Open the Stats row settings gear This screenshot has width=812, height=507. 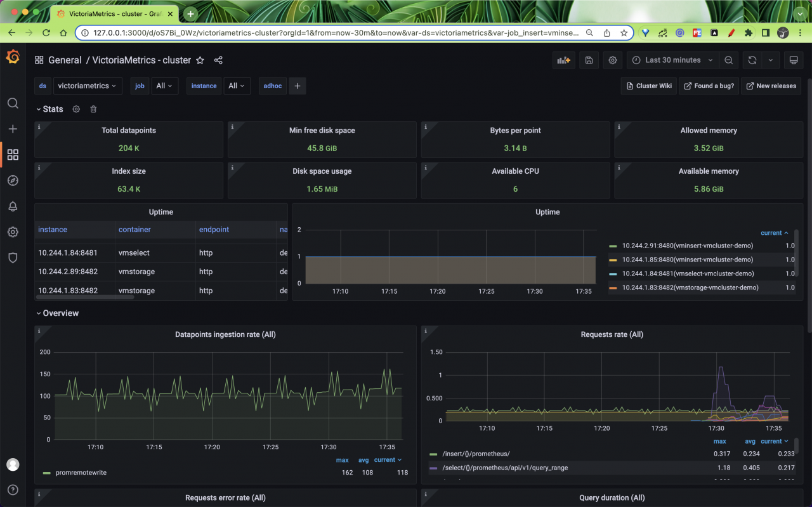pos(76,109)
